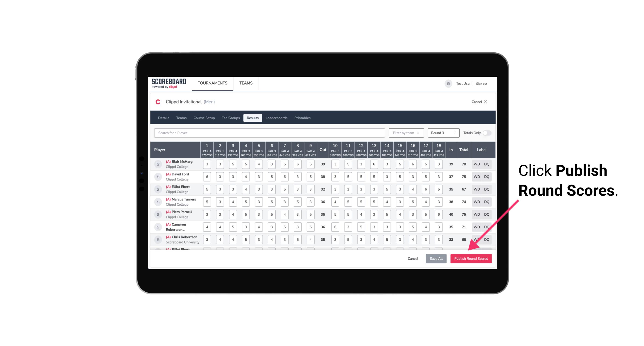The width and height of the screenshot is (644, 346).
Task: Toggle WD status for Piers Parnell
Action: pos(477,214)
